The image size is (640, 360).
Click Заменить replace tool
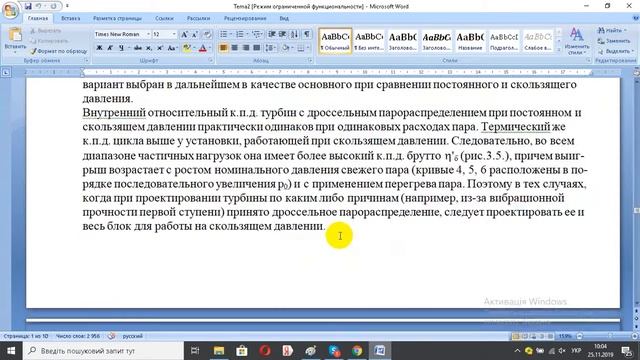point(613,41)
